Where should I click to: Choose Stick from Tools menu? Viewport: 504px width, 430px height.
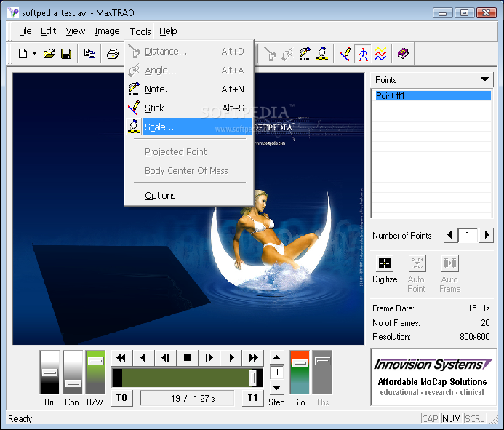click(x=189, y=108)
